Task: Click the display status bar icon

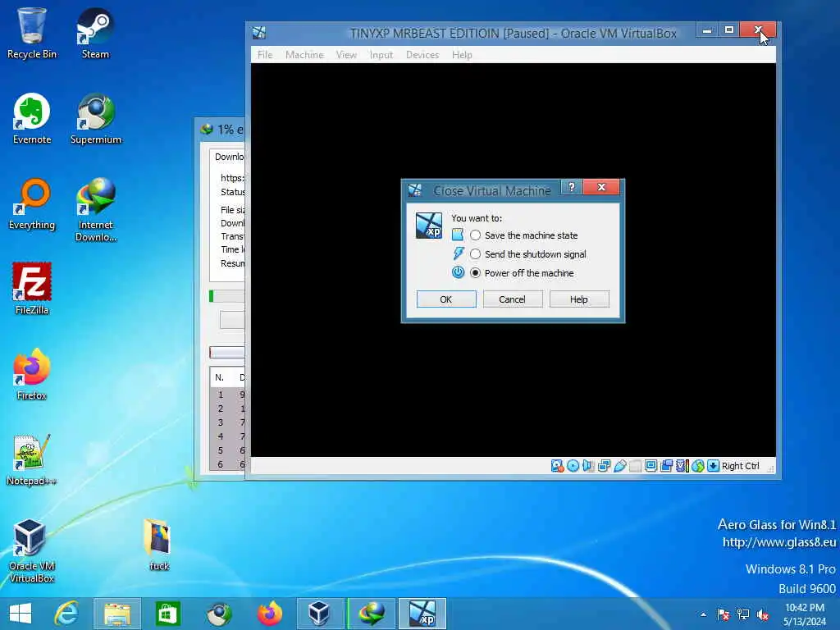Action: tap(651, 466)
